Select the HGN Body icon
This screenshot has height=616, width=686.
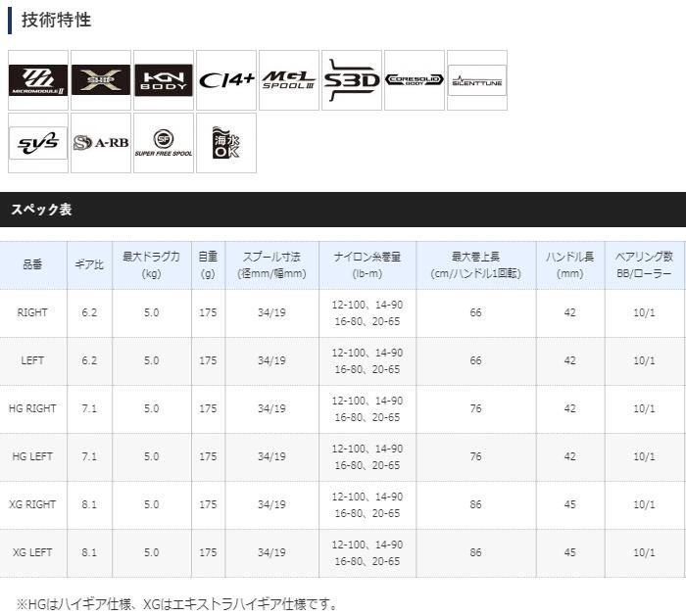(164, 80)
